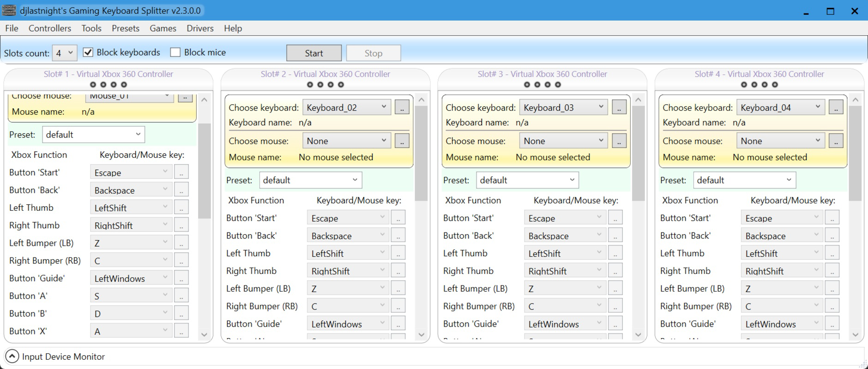Click detect-key button for Slot 1 Button 'Start'

click(x=181, y=173)
